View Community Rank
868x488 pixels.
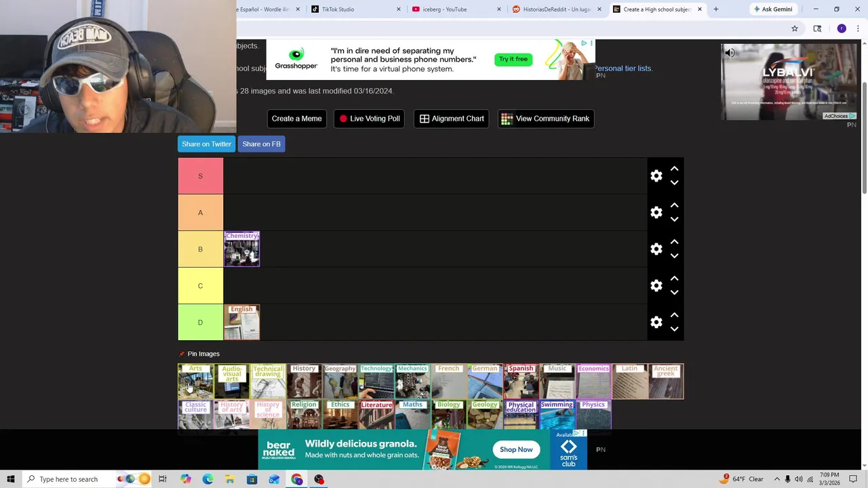[x=546, y=119]
